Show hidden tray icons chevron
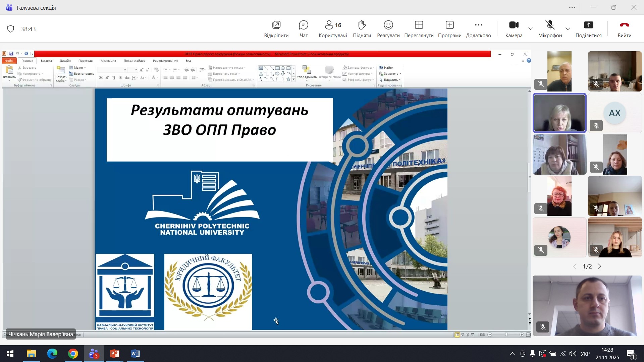The height and width of the screenshot is (362, 644). (513, 354)
